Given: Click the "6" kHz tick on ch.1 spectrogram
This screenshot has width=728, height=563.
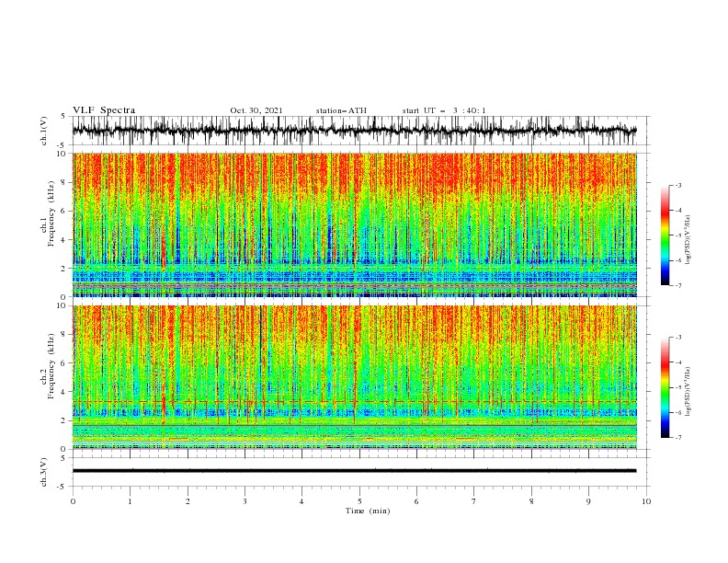Looking at the screenshot, I should 63,211.
